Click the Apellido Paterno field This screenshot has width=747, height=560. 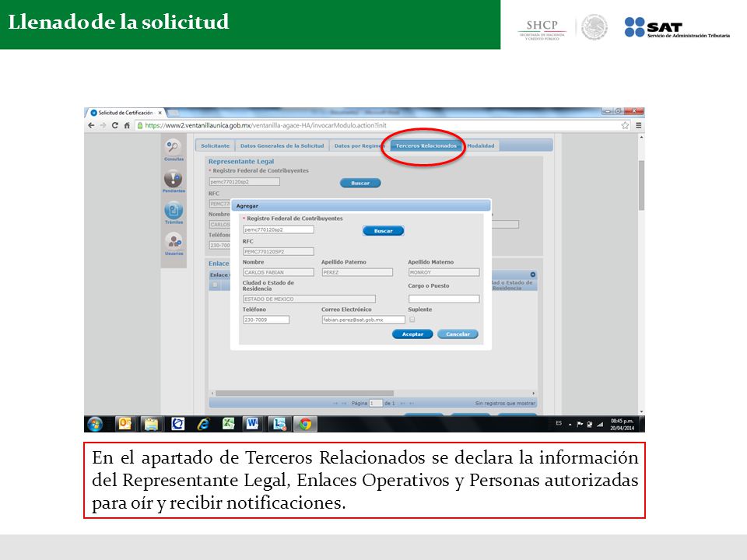pos(357,272)
